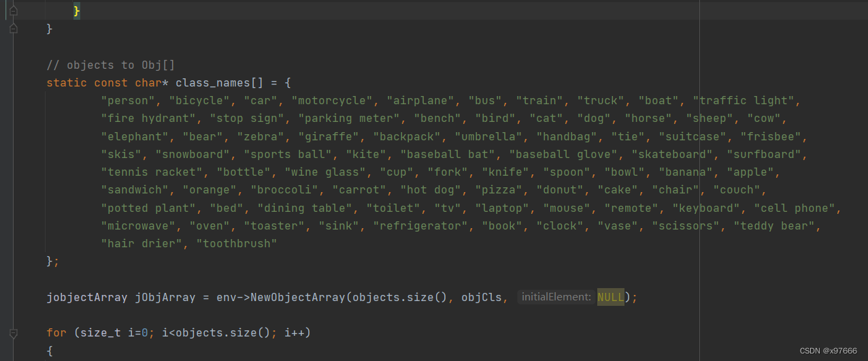This screenshot has width=868, height=361.
Task: Click the class_names[] array identifier
Action: (220, 82)
